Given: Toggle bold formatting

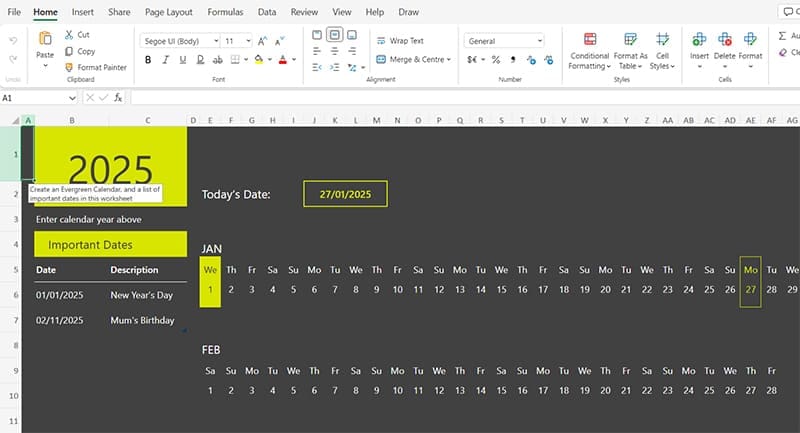Looking at the screenshot, I should pos(148,60).
